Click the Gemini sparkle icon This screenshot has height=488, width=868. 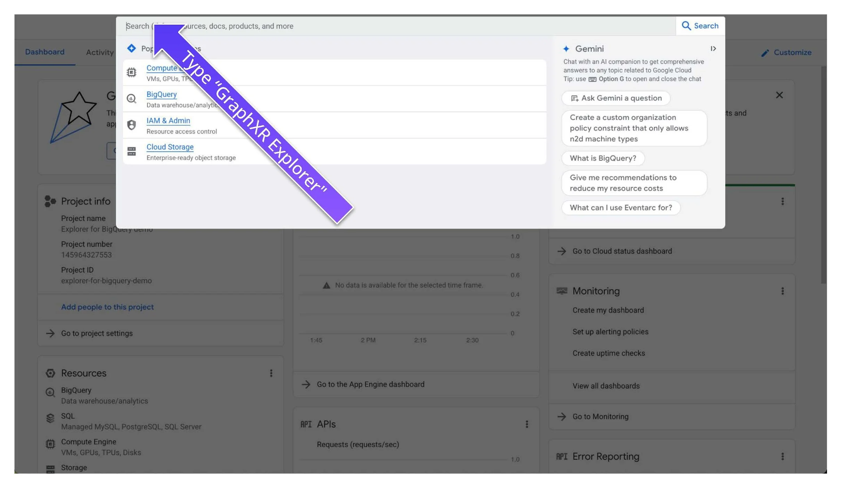pyautogui.click(x=566, y=49)
